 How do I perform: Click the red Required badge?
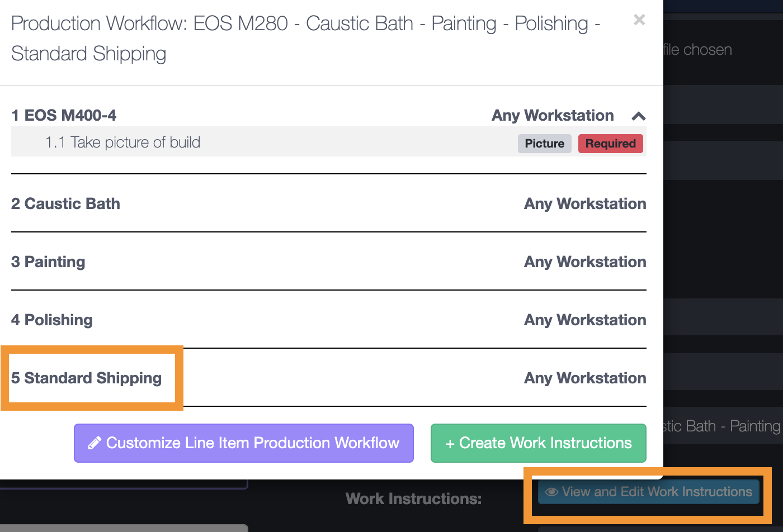pos(610,144)
